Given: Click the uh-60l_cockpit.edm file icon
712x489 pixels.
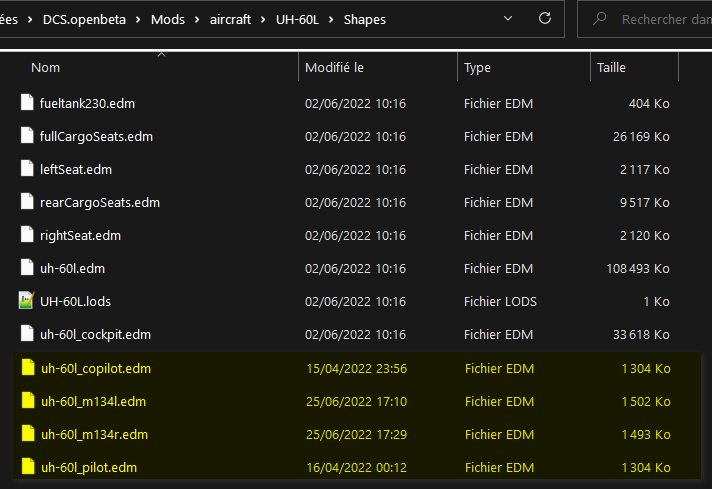Looking at the screenshot, I should click(x=27, y=334).
